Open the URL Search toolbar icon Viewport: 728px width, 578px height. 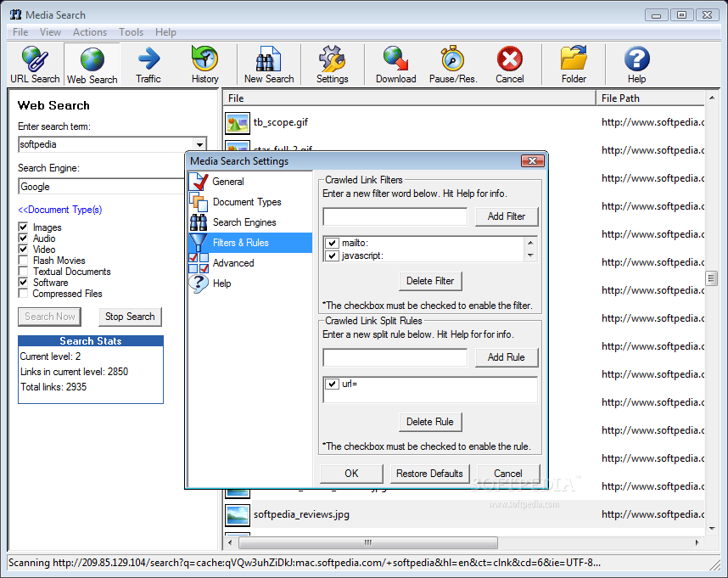click(x=35, y=59)
